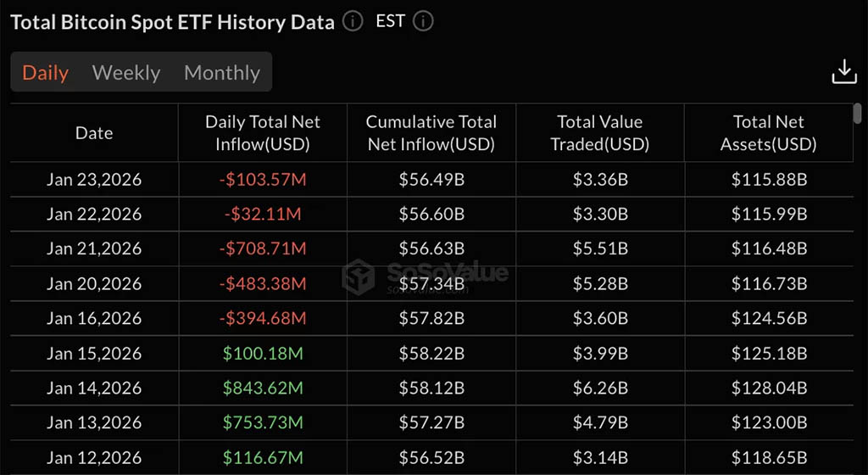Click the $56.52B cumulative inflow cell
Viewport: 868px width, 475px height.
tap(431, 458)
